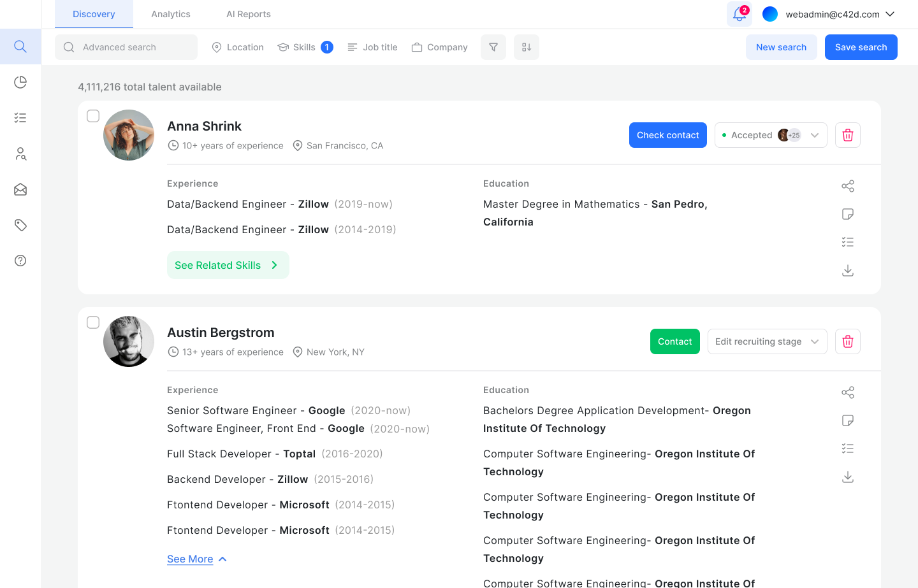Open the Job title filter
Viewport: 918px width, 588px height.
tap(372, 47)
